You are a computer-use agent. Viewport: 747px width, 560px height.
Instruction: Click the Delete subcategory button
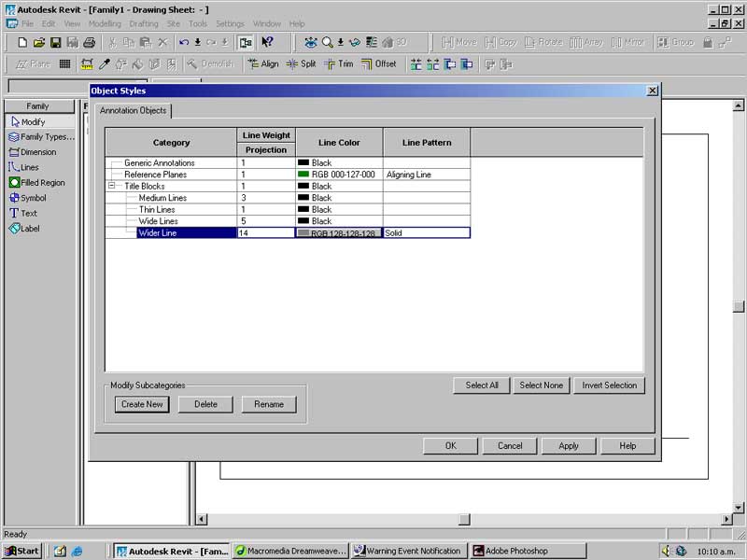click(205, 404)
